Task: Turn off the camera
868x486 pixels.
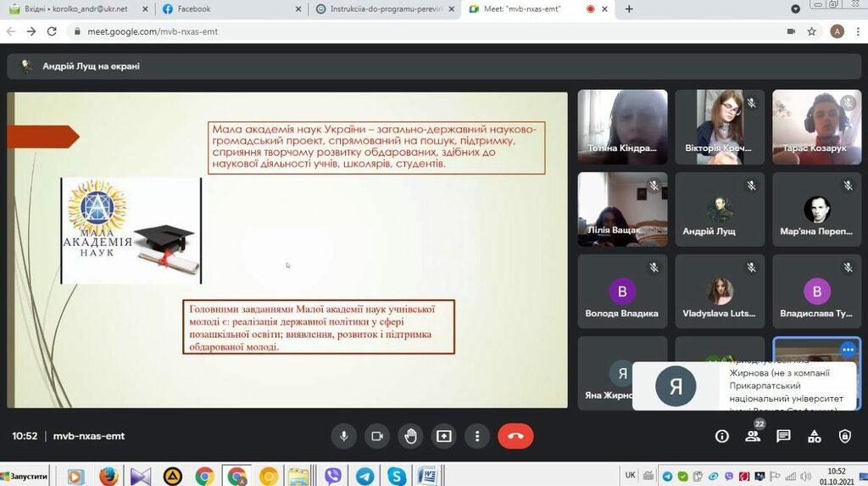Action: [376, 436]
